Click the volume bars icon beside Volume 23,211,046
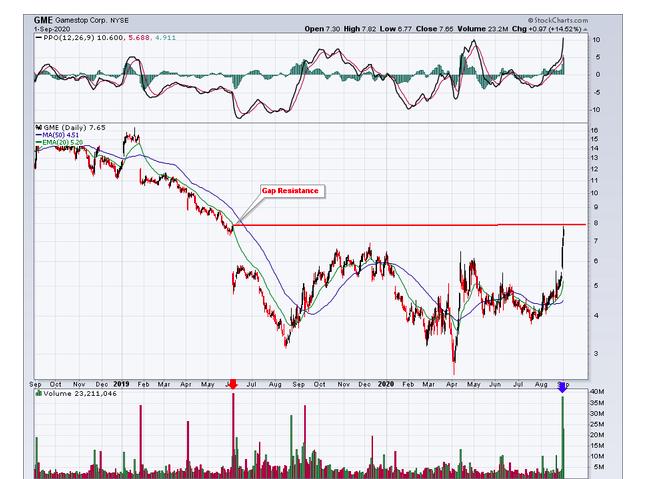Screen dimensions: 648x479 39,393
